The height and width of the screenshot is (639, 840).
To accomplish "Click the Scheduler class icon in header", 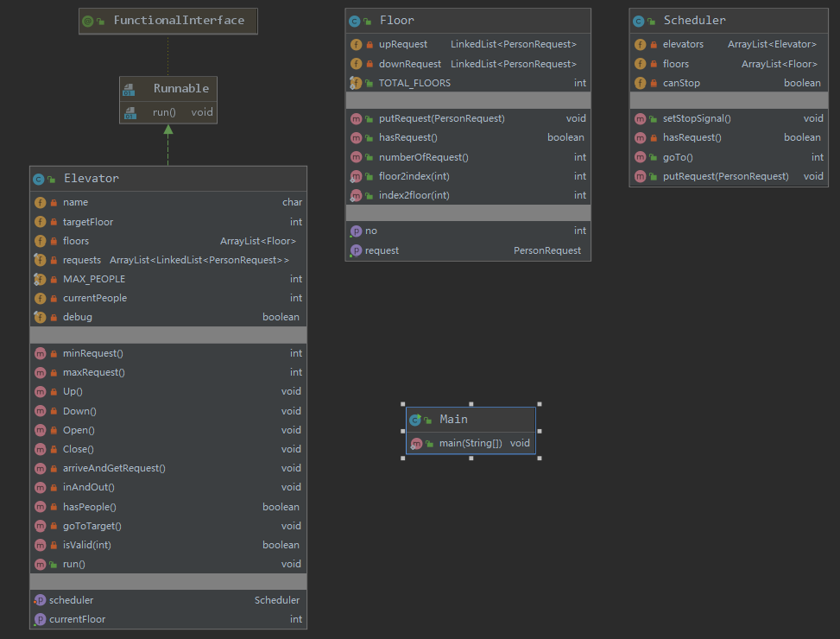I will click(639, 21).
